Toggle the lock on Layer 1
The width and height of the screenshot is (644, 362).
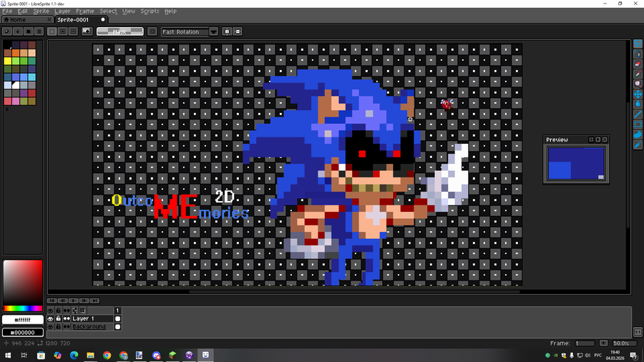click(59, 318)
